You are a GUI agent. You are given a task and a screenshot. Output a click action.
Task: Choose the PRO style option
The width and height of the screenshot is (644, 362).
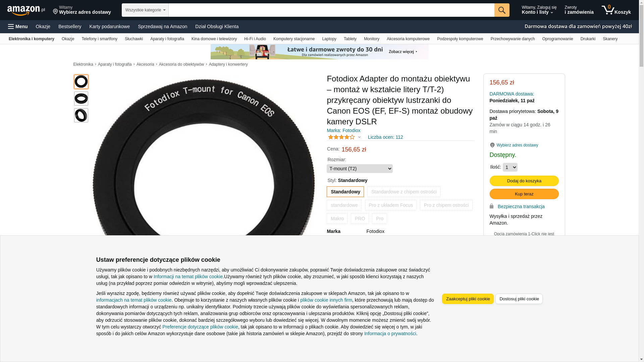point(360,219)
